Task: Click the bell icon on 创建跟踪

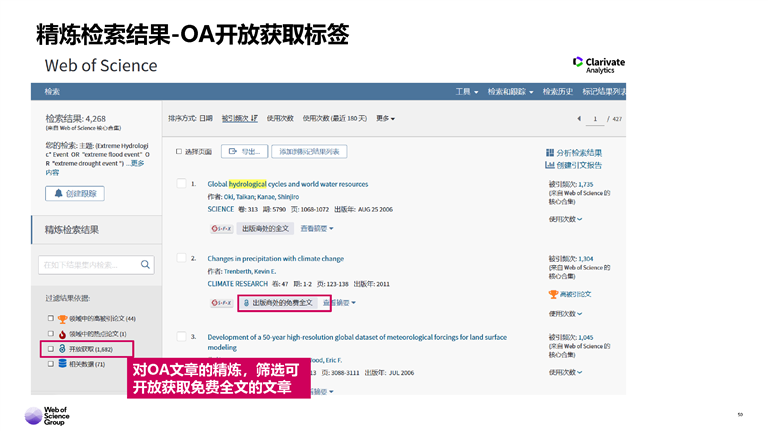Action: click(58, 193)
